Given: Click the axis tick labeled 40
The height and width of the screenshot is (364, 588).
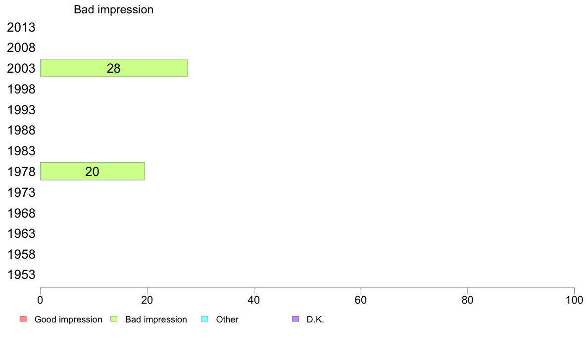Looking at the screenshot, I should coord(254,300).
